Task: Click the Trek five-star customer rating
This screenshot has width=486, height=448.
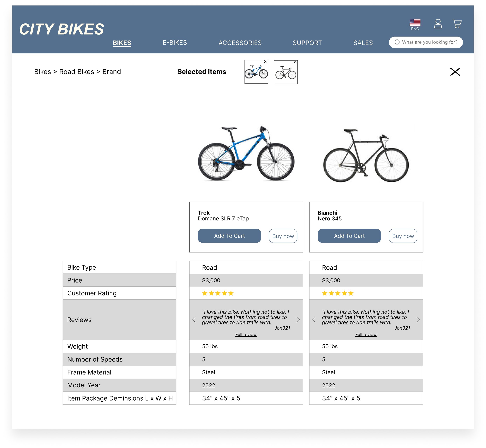Action: [x=218, y=293]
